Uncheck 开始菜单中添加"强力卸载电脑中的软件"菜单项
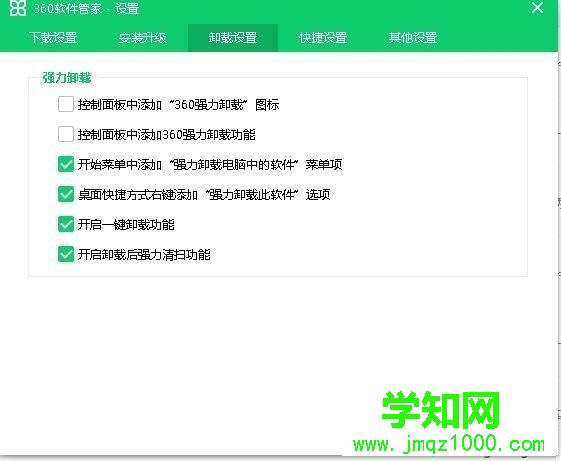561x461 pixels. (x=66, y=164)
